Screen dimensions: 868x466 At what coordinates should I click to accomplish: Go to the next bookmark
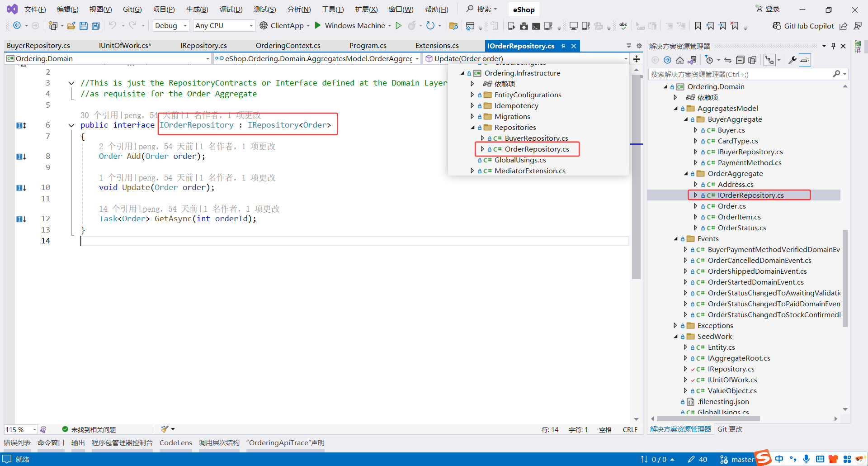click(722, 26)
